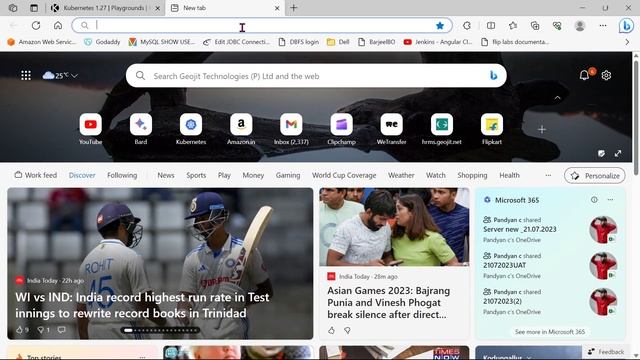Screen dimensions: 640x360
Task: Open the hrms.geojit.net quick link
Action: [x=442, y=129]
